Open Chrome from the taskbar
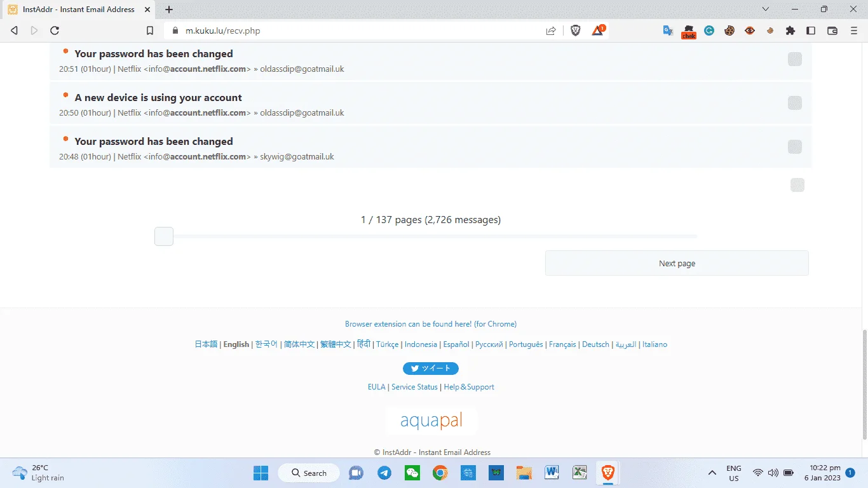 pyautogui.click(x=440, y=473)
